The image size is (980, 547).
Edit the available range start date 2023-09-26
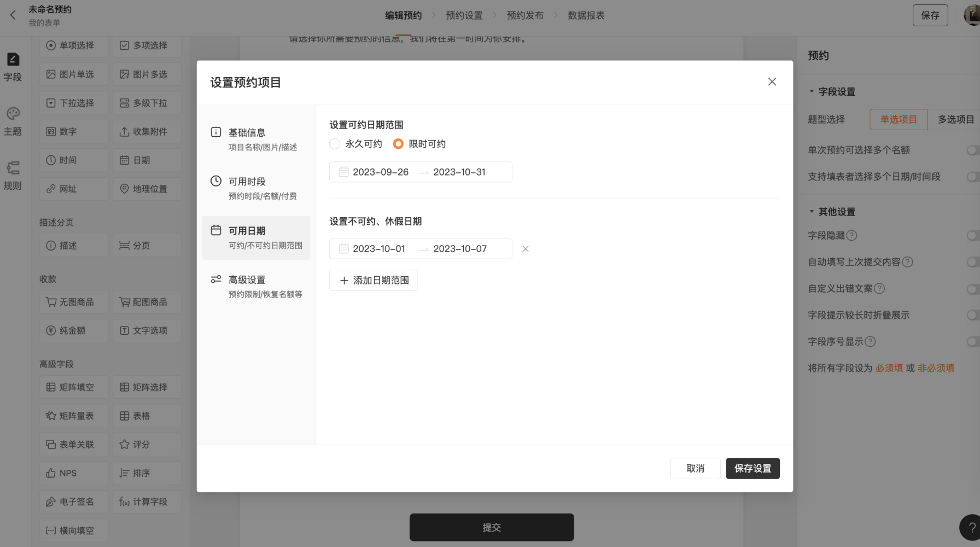(x=381, y=172)
